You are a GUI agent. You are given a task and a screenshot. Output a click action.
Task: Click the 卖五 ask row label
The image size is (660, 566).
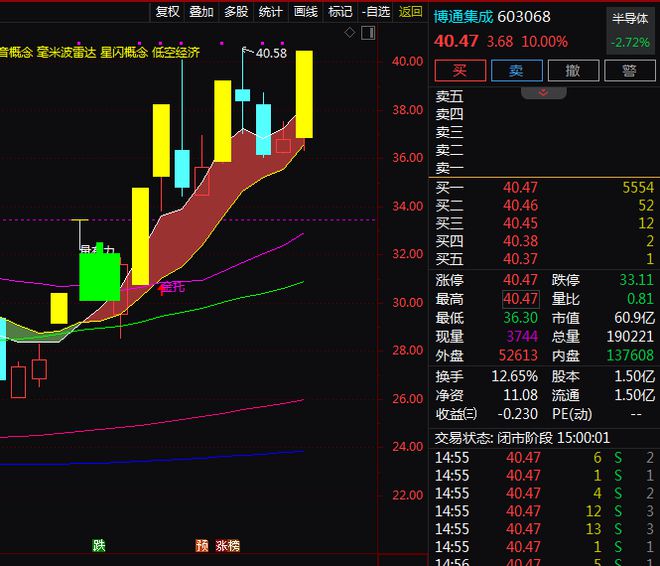(449, 97)
